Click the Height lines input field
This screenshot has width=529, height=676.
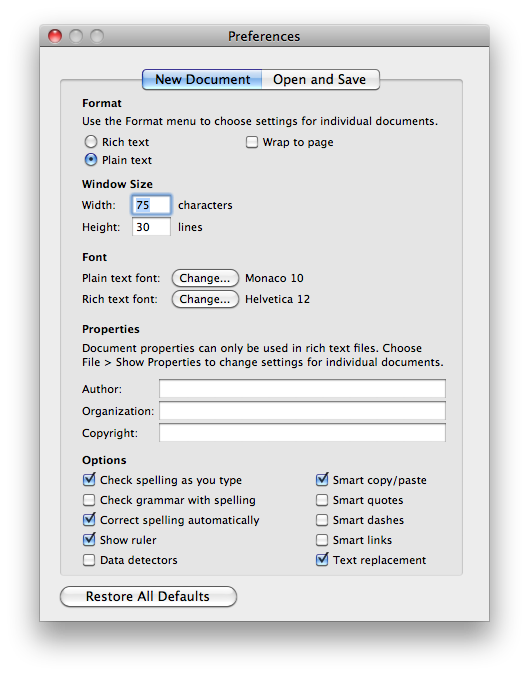[151, 227]
